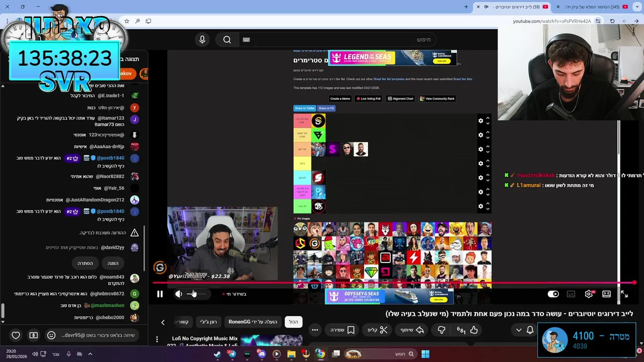Open Live Voting Poll in TierMaker
Viewport: 644px width, 362px height.
369,99
